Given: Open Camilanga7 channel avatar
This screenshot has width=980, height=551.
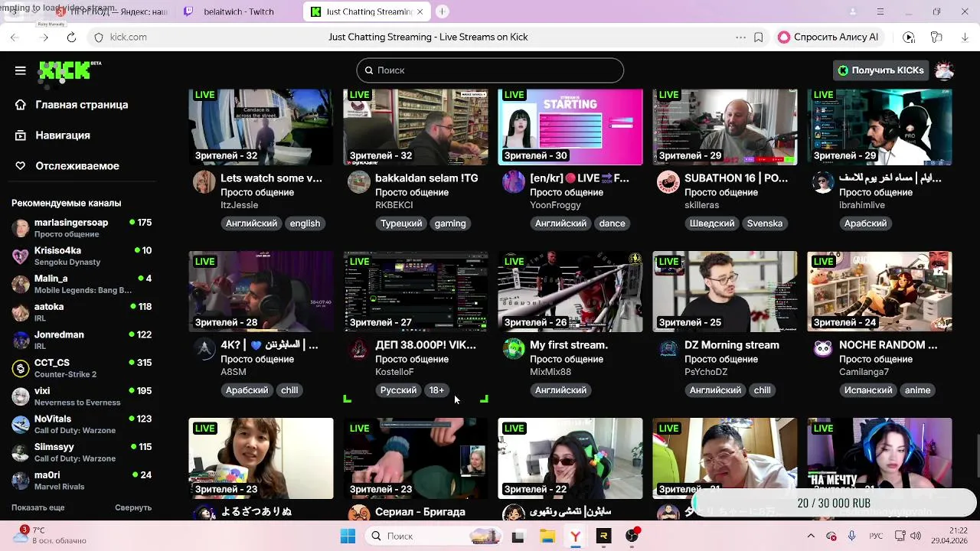Looking at the screenshot, I should pos(823,349).
